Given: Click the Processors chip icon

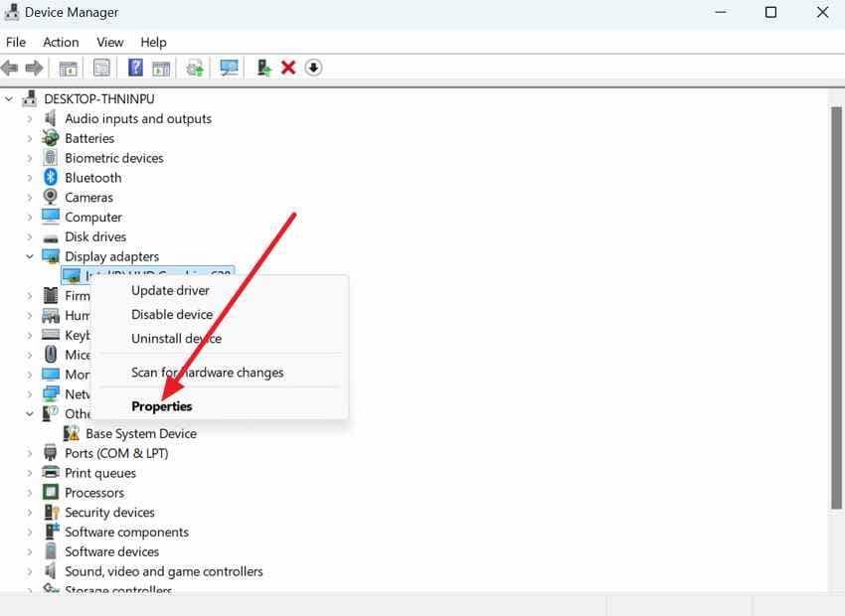Looking at the screenshot, I should coord(51,492).
